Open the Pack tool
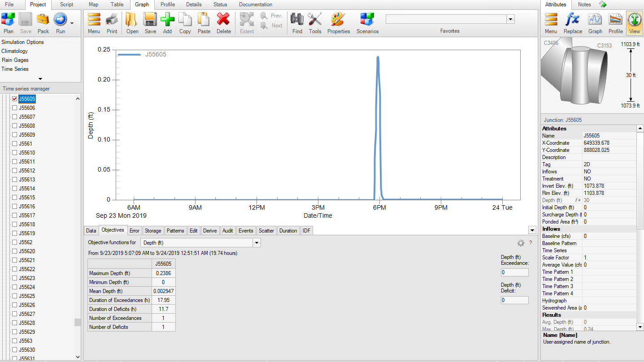This screenshot has height=362, width=644. [43, 20]
